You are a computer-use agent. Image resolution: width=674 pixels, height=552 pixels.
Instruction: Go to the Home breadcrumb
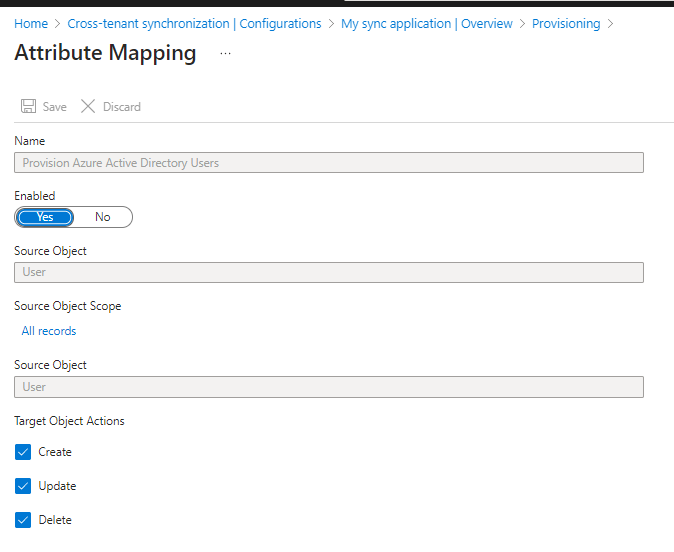tap(30, 23)
